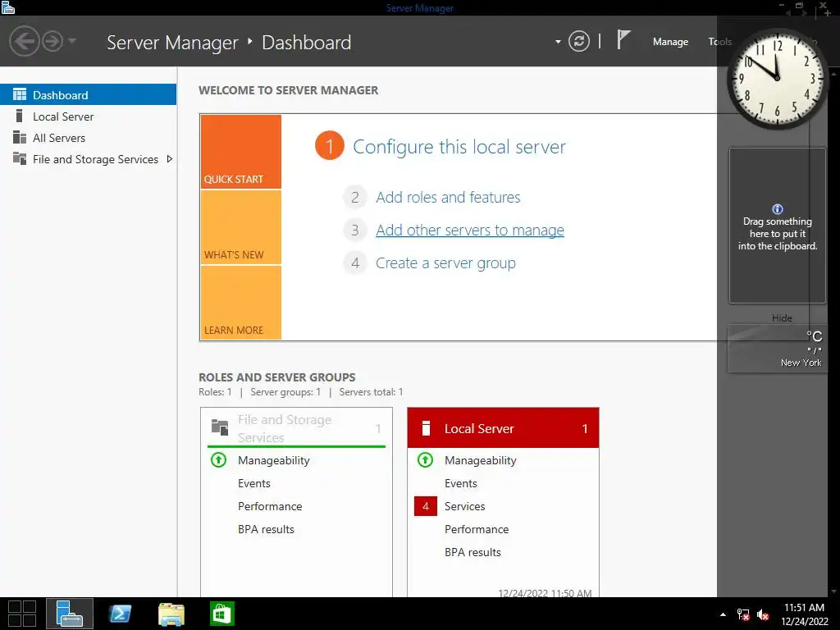This screenshot has width=840, height=630.
Task: Show hidden system tray icons
Action: (x=723, y=614)
